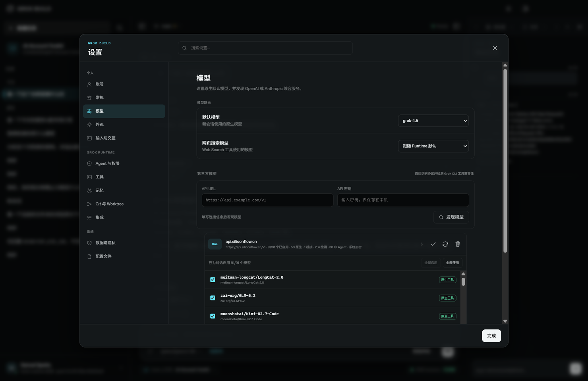Focus the API URL input field
Screen dimensions: 588x381
pyautogui.click(x=267, y=200)
